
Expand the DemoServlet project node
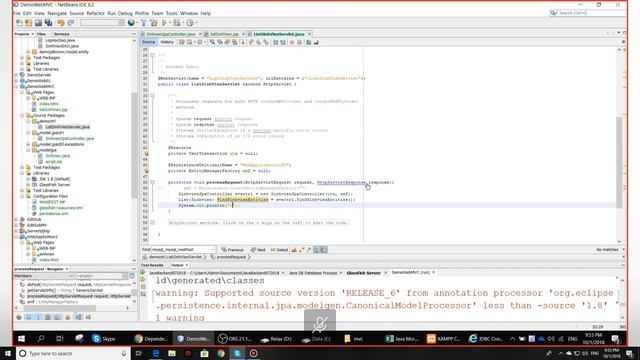[x=16, y=75]
